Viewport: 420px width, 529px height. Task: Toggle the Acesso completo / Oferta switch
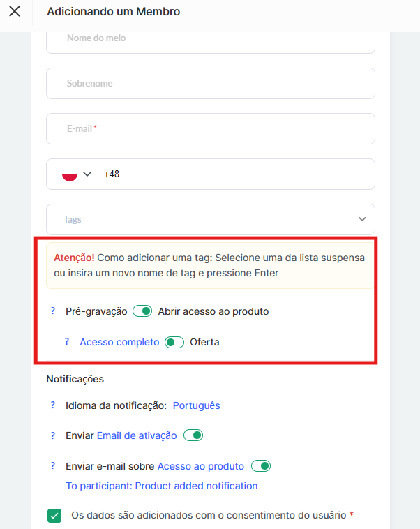[x=174, y=342]
